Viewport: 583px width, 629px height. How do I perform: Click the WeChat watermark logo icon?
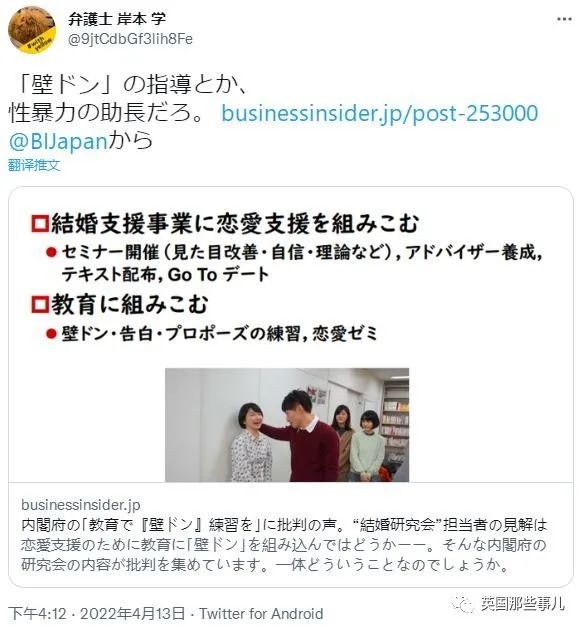point(463,603)
